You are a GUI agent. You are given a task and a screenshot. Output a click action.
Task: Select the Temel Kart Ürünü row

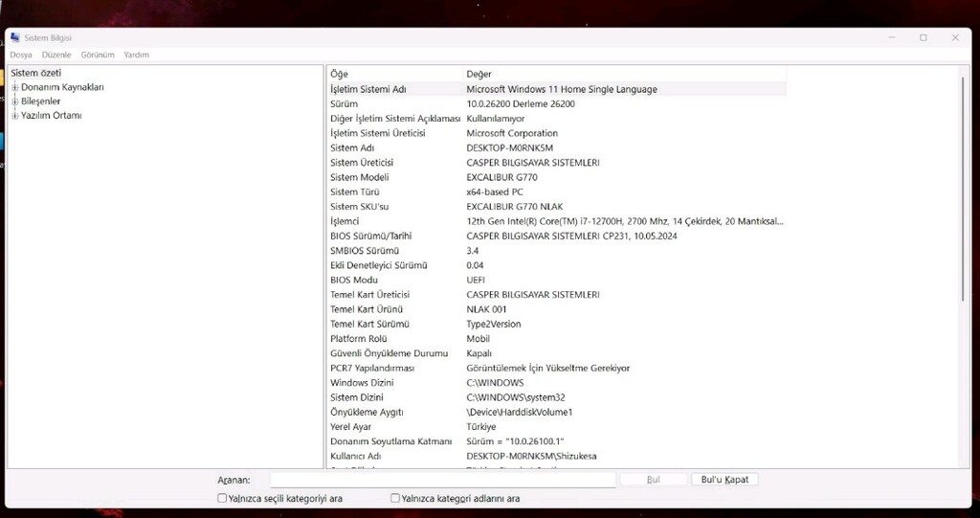(x=556, y=309)
